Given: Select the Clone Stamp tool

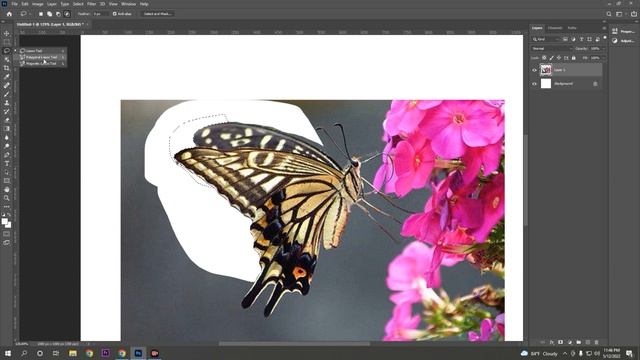Looking at the screenshot, I should point(7,102).
